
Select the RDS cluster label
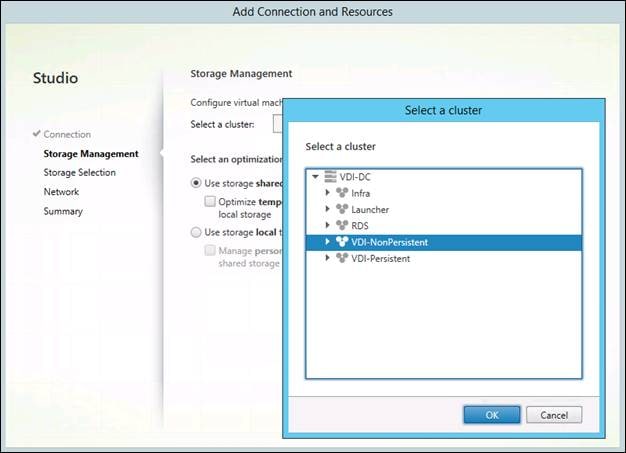[360, 226]
